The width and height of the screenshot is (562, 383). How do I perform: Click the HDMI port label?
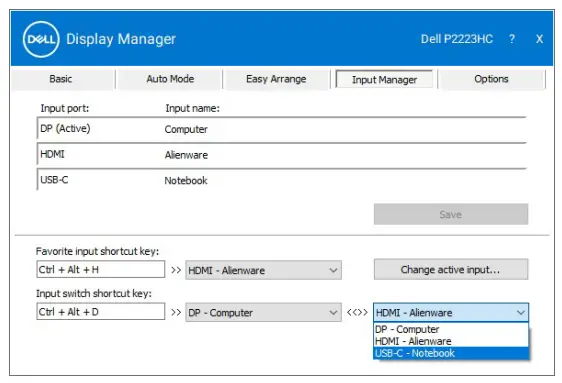52,154
